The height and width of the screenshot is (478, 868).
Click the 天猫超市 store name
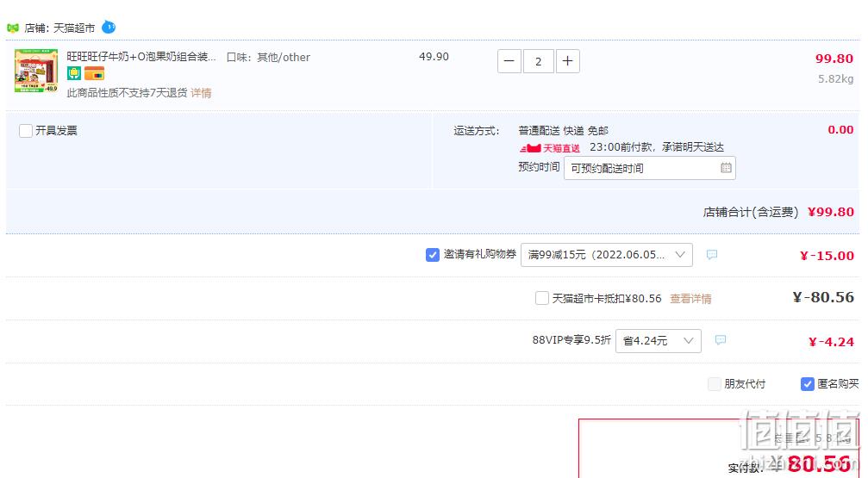(74, 28)
